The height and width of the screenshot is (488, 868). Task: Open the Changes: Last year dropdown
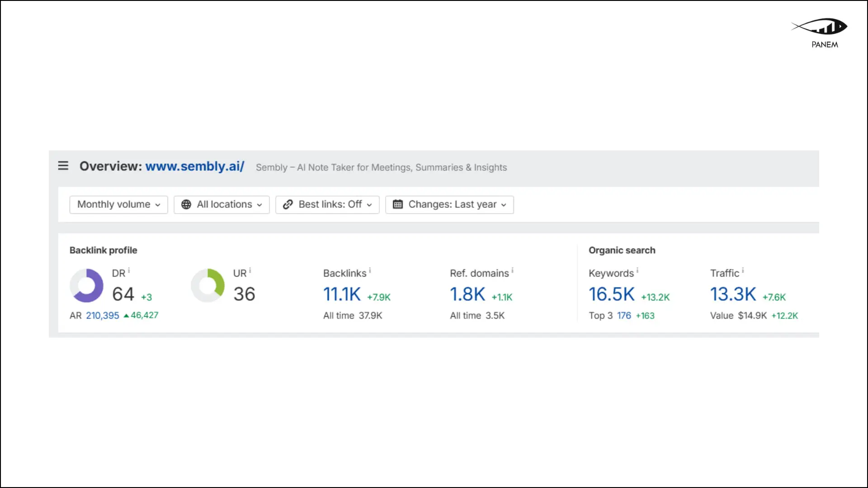coord(449,205)
